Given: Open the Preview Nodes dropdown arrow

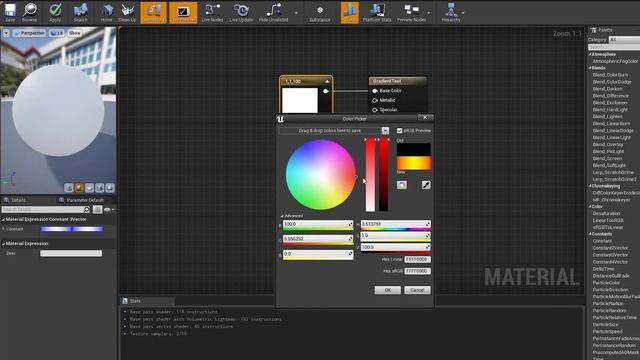Looking at the screenshot, I should pos(429,13).
